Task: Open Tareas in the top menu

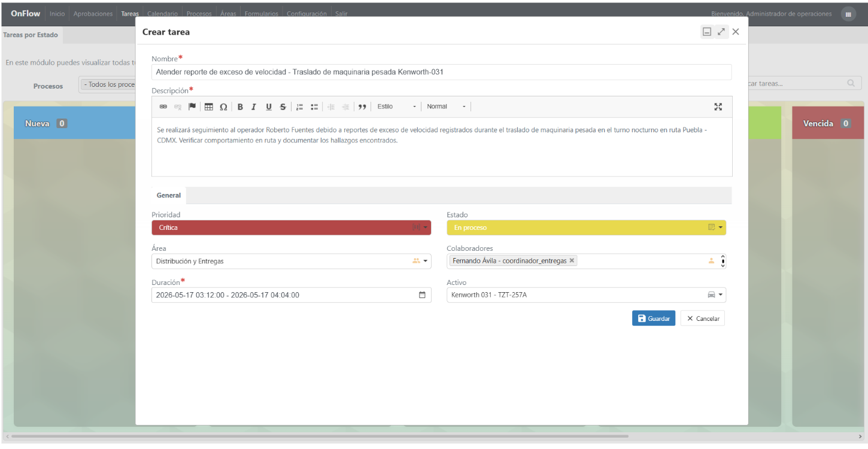Action: tap(130, 13)
